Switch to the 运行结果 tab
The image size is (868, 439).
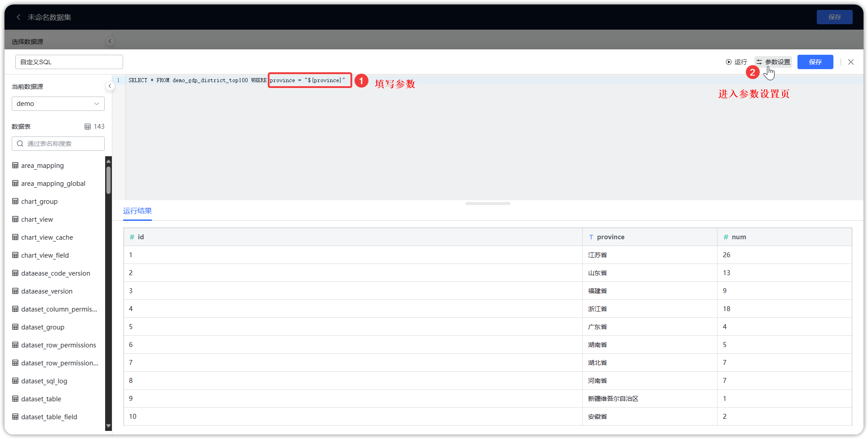137,211
